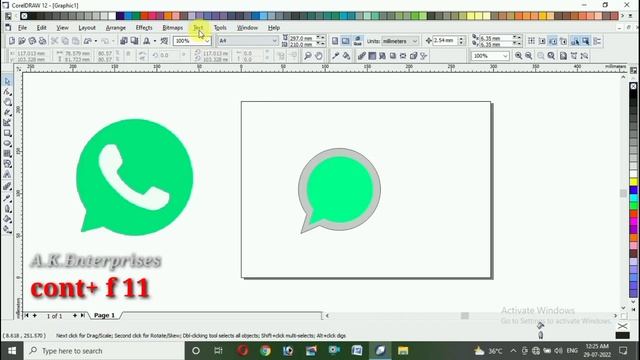Click the nudge offset 2.54 mm field
The width and height of the screenshot is (640, 360).
[x=445, y=41]
